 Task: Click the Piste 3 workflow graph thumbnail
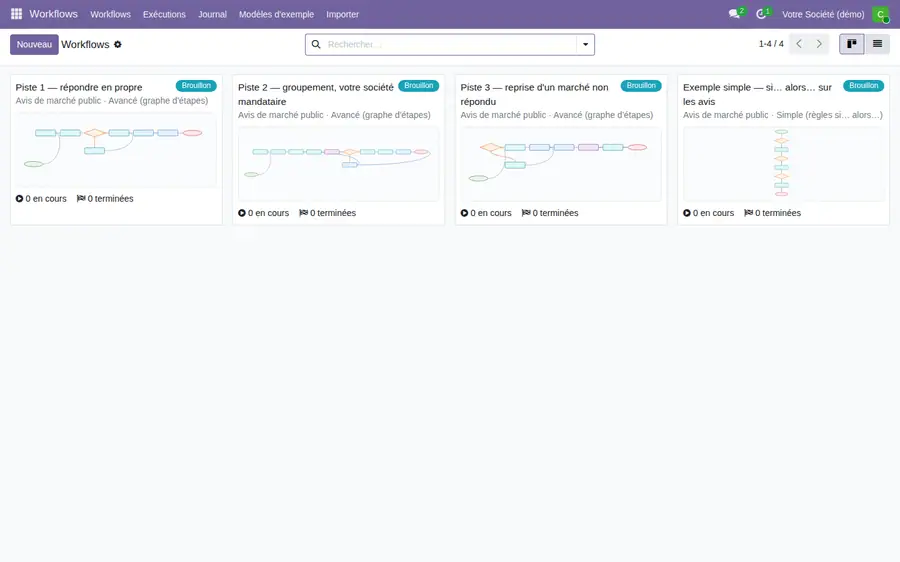point(561,164)
